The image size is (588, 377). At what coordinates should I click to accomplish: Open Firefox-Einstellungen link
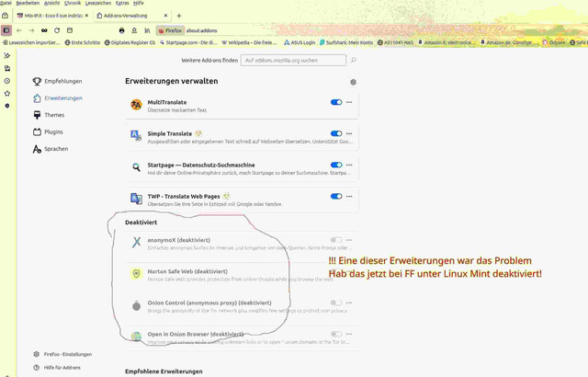pyautogui.click(x=62, y=355)
